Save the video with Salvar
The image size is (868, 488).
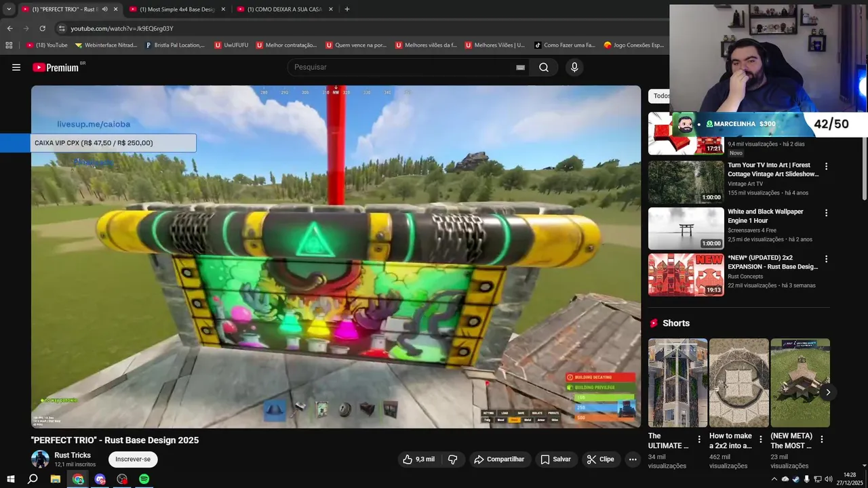click(555, 459)
